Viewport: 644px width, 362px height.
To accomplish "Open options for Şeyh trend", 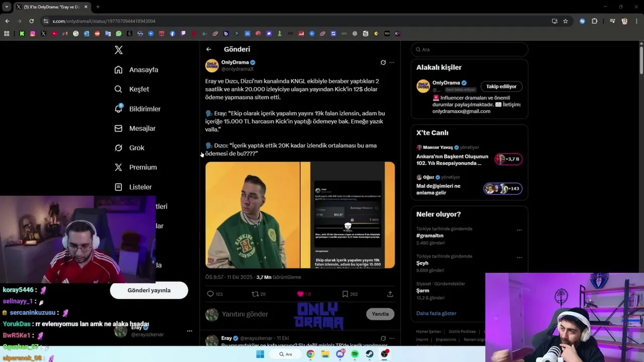I will pyautogui.click(x=519, y=258).
